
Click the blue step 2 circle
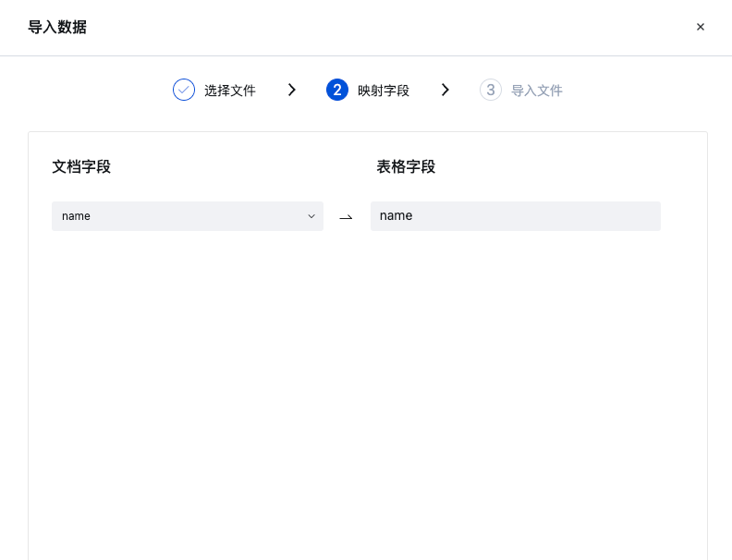[x=337, y=90]
